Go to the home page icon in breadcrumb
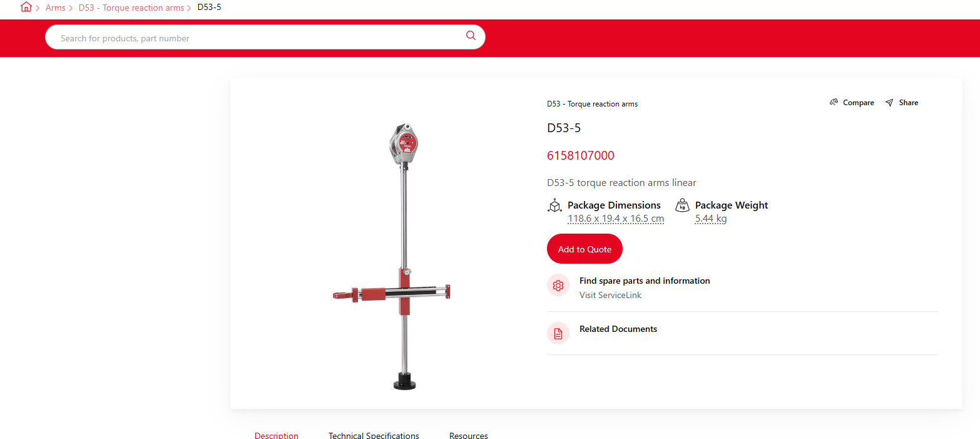 [26, 8]
